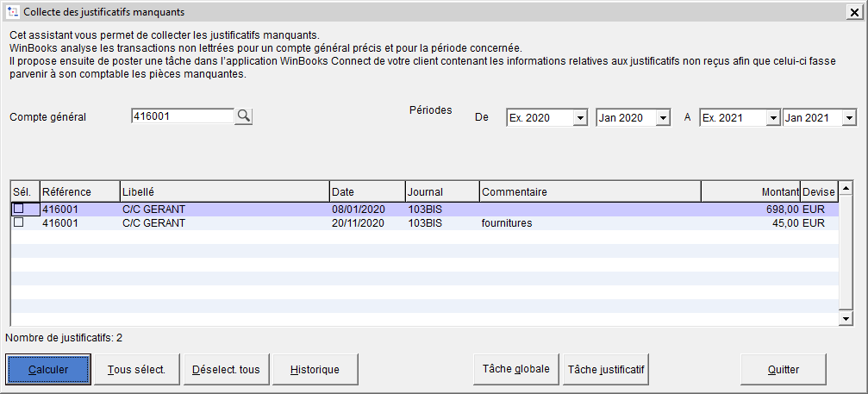
Task: Open the end period Jan 2021 dropdown
Action: pos(848,118)
